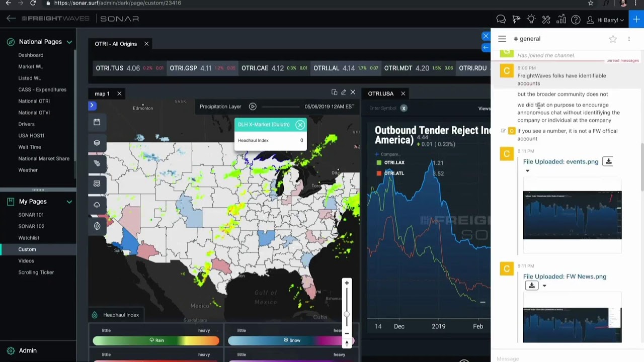Star the # general channel

point(613,39)
